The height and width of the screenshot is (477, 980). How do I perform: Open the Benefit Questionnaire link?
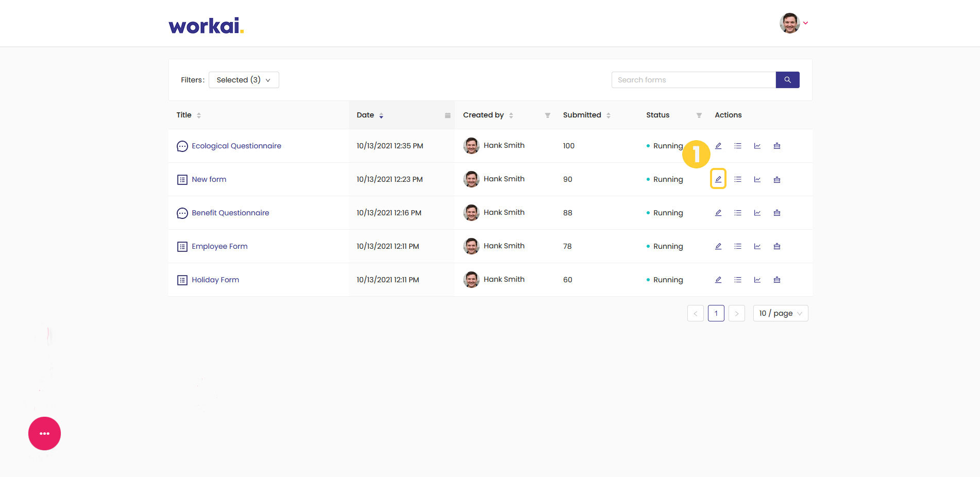pos(230,213)
